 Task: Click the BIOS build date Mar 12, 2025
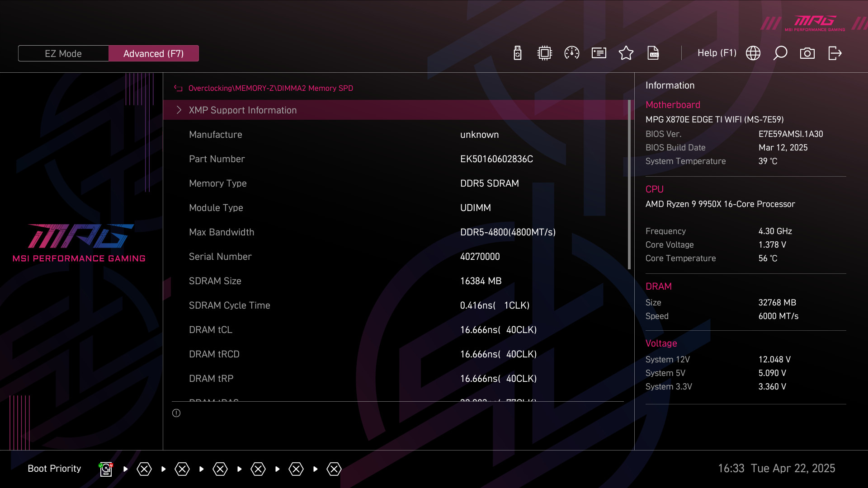click(783, 148)
